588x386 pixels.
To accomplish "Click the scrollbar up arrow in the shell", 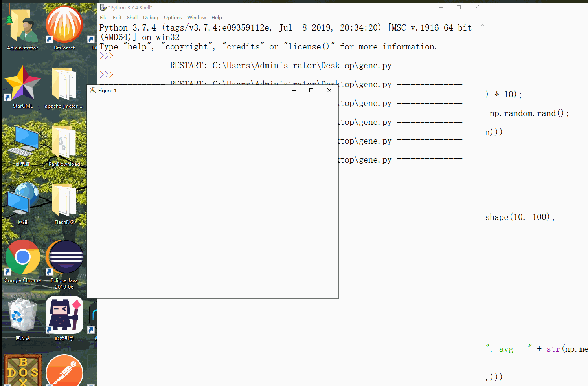I will coord(482,25).
